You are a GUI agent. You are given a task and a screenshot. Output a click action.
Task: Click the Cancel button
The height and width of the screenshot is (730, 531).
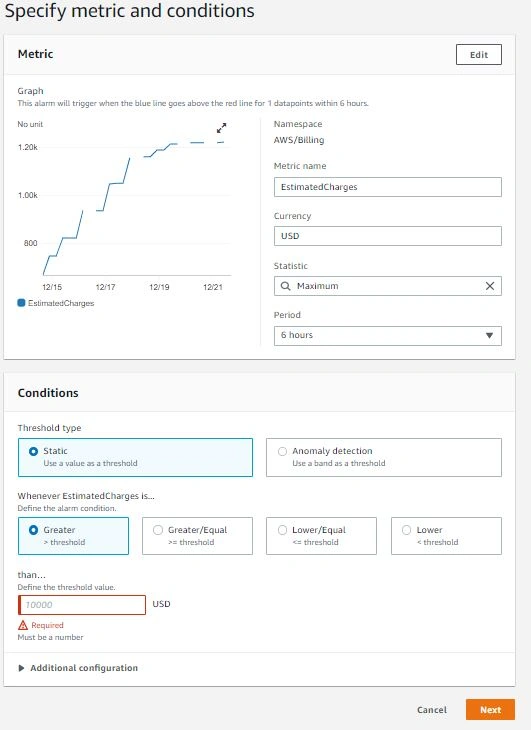coord(432,710)
